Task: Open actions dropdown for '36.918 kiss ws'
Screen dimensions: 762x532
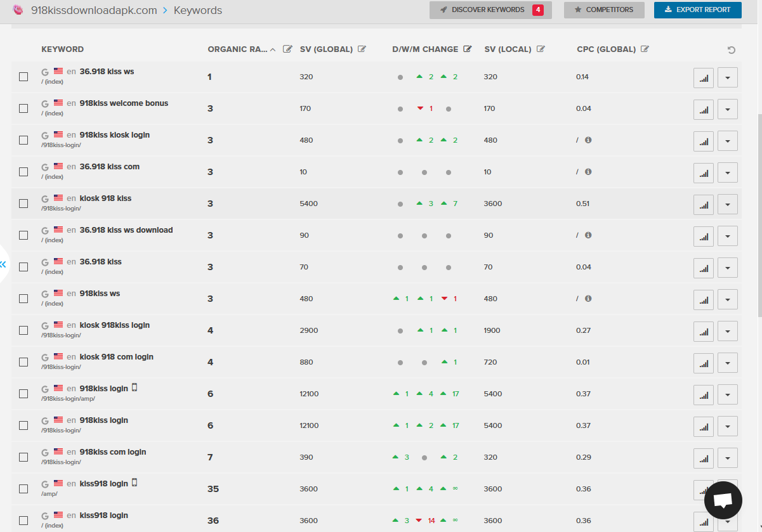Action: pos(727,77)
